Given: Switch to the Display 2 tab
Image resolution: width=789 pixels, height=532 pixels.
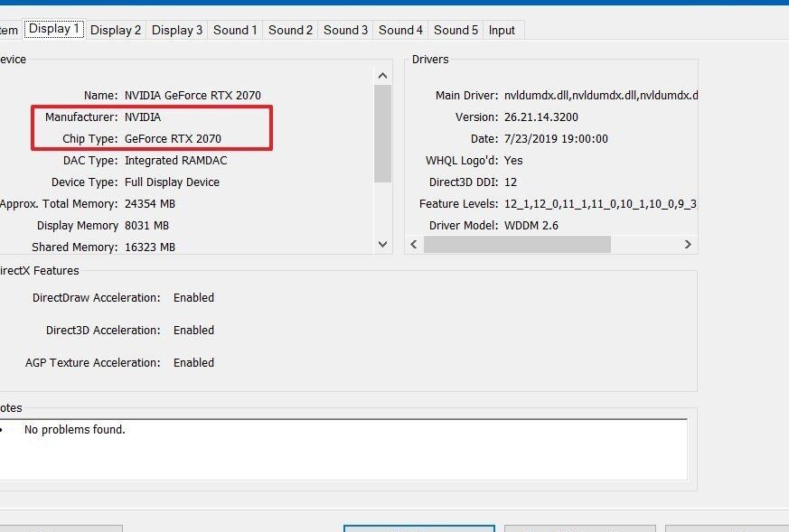Looking at the screenshot, I should pyautogui.click(x=116, y=30).
